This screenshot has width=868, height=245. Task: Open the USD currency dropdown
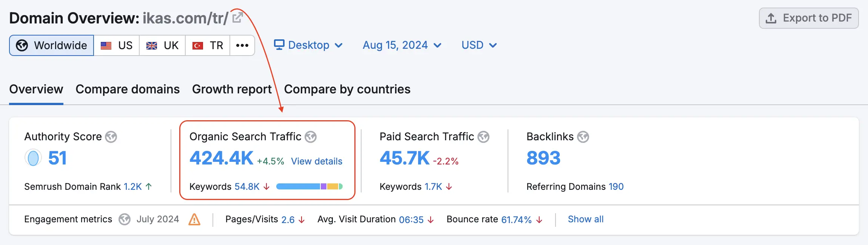pyautogui.click(x=479, y=45)
